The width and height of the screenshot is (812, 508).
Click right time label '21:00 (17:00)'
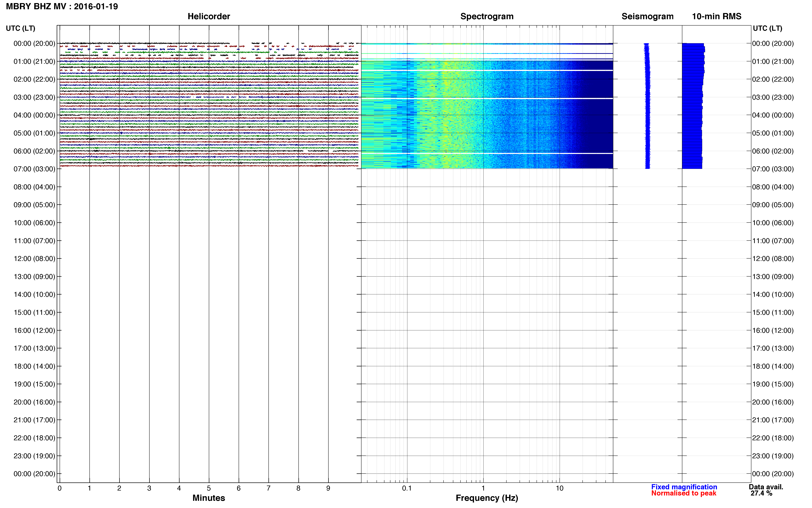point(773,420)
